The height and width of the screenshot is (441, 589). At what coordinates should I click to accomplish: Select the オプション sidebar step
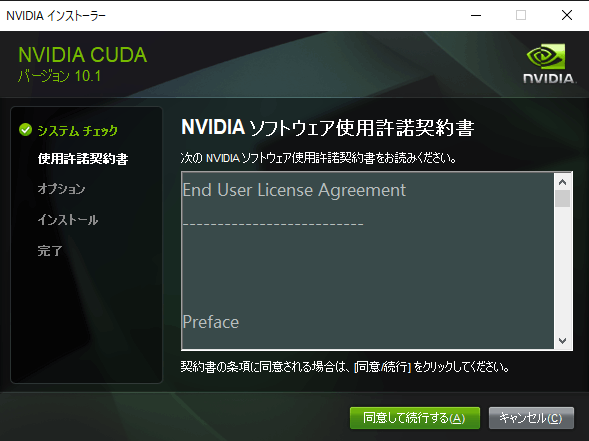(61, 189)
